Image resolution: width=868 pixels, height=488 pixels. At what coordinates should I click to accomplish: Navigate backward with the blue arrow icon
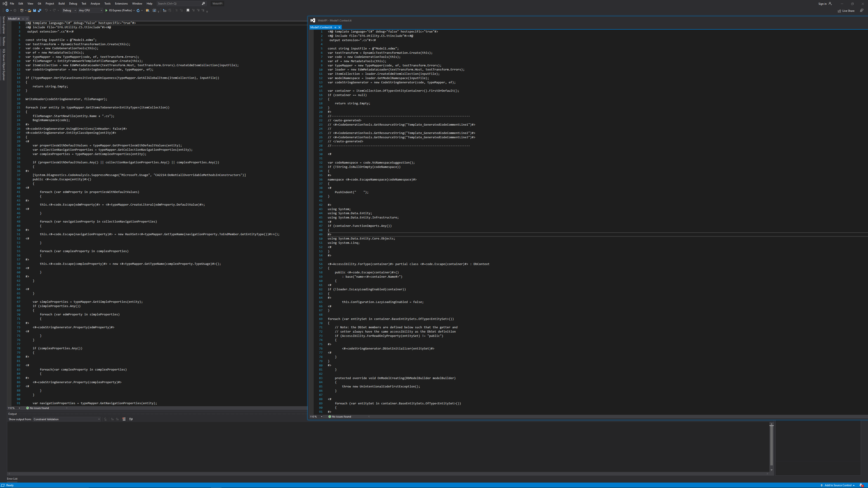click(7, 10)
